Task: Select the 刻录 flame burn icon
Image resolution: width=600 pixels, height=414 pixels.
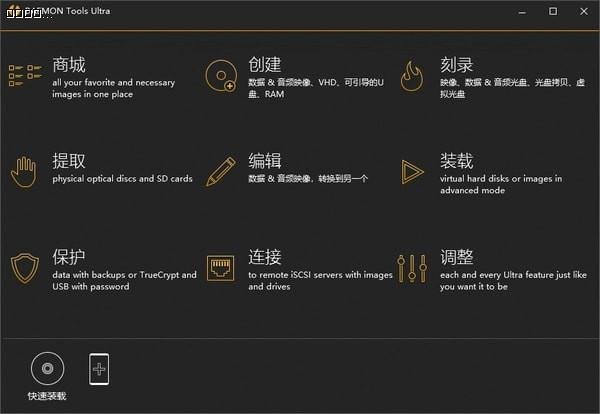Action: point(412,76)
